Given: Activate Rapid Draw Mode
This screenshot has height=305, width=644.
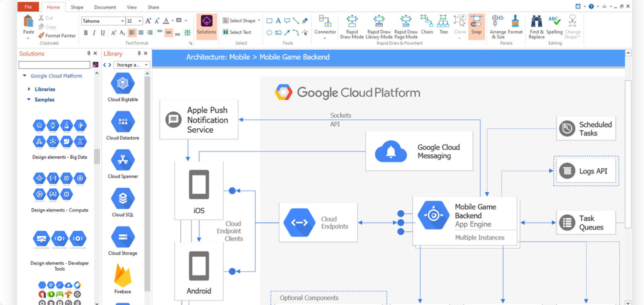Looking at the screenshot, I should [352, 27].
